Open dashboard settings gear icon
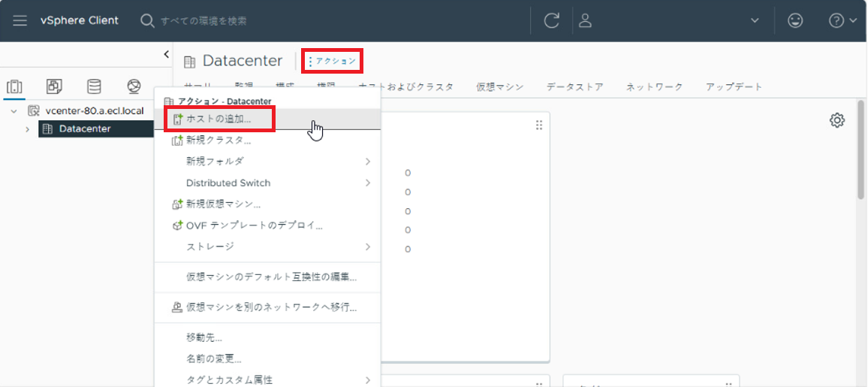The width and height of the screenshot is (868, 387). coord(837,120)
